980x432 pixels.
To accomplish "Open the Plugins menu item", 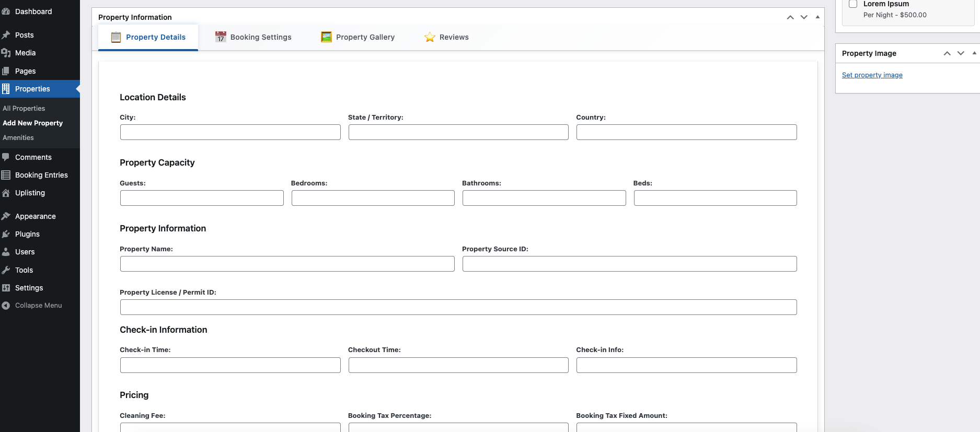I will click(x=40, y=234).
